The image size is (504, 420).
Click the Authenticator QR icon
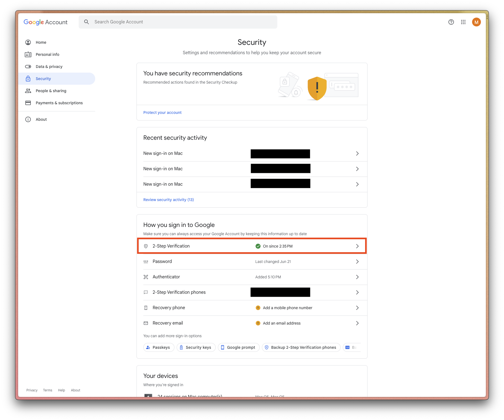tap(146, 277)
